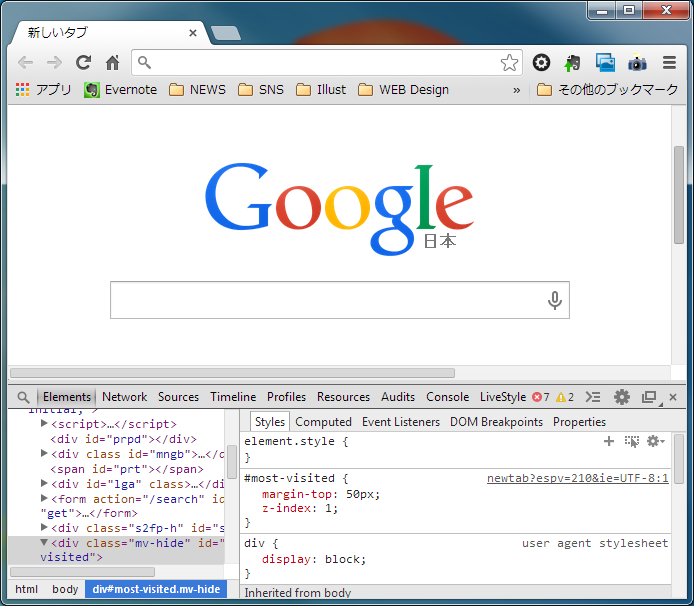Image resolution: width=694 pixels, height=606 pixels.
Task: Open the blue screens extension icon
Action: click(605, 63)
